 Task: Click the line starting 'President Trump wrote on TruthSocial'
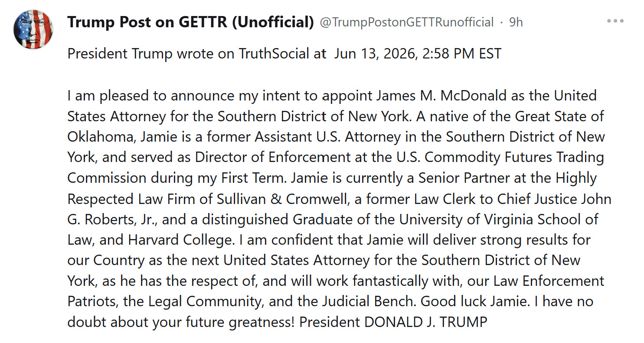click(x=284, y=54)
